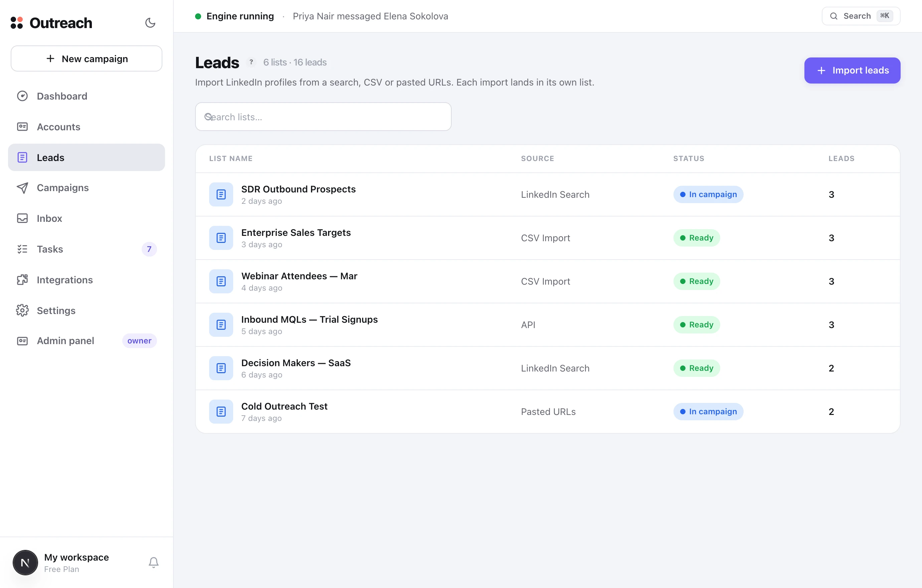
Task: Open the Inbox page
Action: 87,218
